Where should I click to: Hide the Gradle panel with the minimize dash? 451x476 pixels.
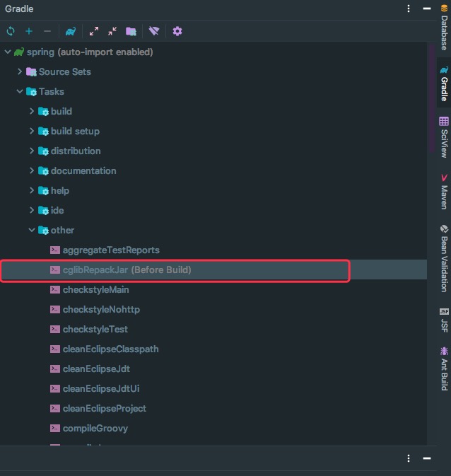pos(427,8)
